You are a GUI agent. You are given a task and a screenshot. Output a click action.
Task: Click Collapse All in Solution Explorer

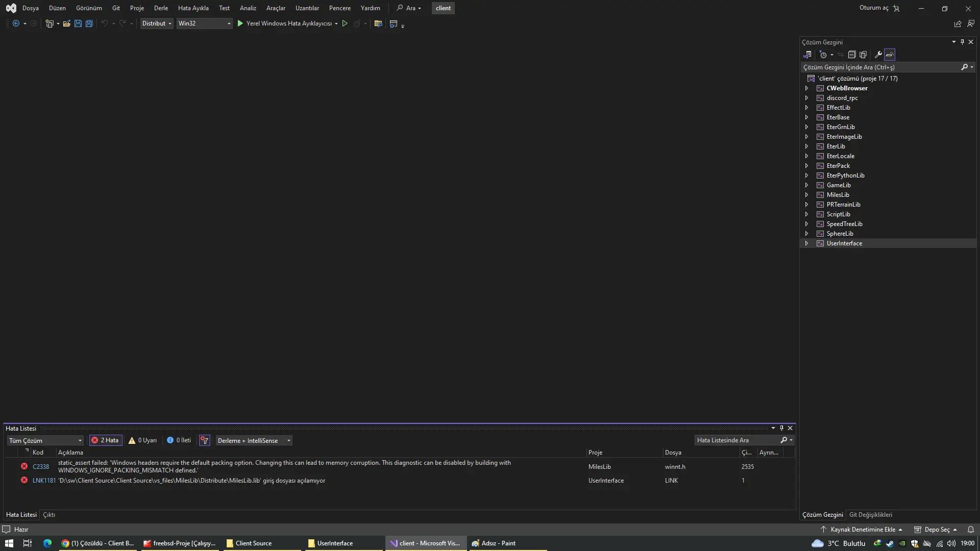[852, 55]
